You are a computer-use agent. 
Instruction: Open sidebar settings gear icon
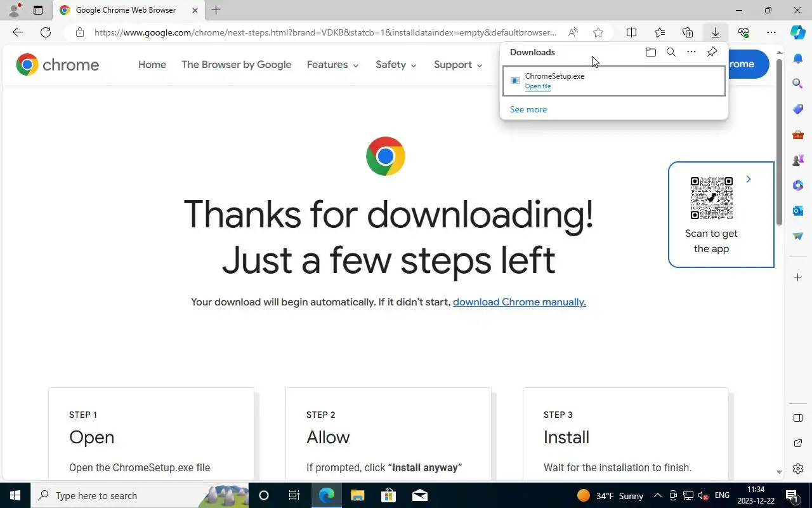click(x=798, y=469)
